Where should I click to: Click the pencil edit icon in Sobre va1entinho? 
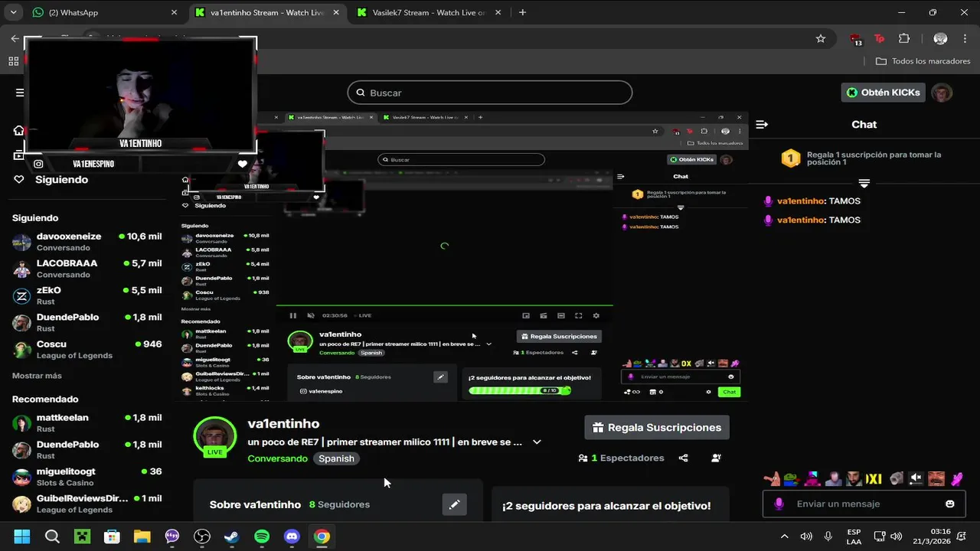454,504
